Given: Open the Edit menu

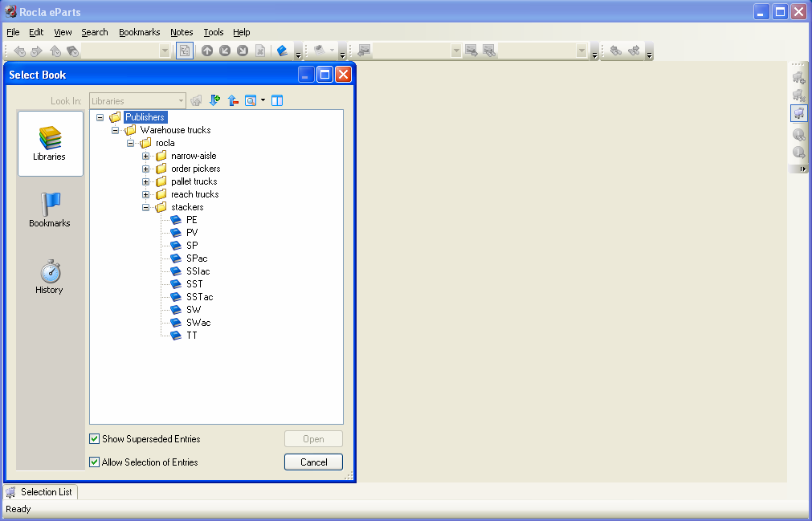Looking at the screenshot, I should tap(36, 32).
